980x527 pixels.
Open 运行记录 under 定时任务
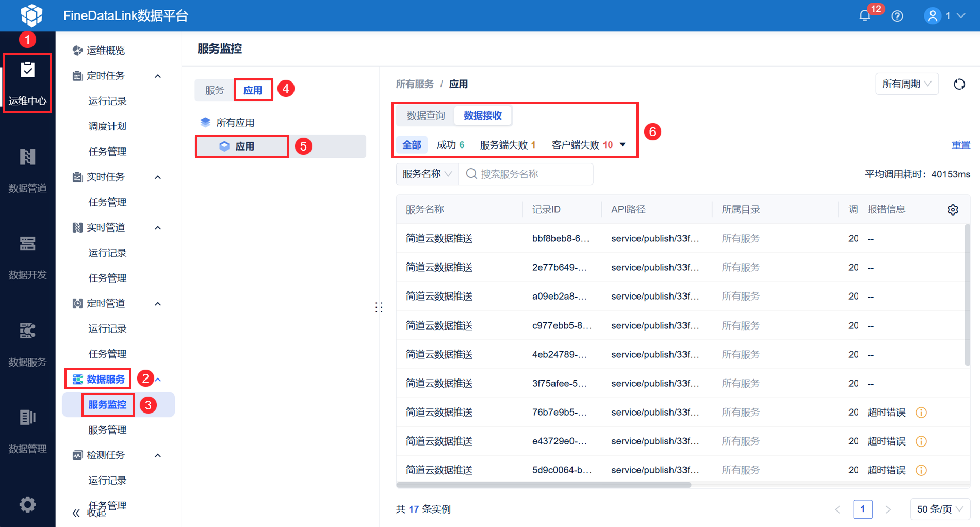coord(107,101)
